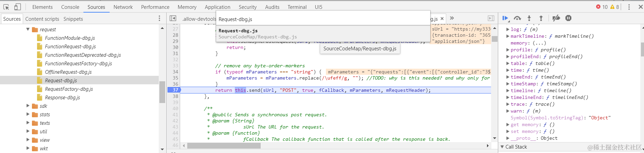The height and width of the screenshot is (153, 644).
Task: Collapse the Call Stack section
Action: (x=502, y=147)
